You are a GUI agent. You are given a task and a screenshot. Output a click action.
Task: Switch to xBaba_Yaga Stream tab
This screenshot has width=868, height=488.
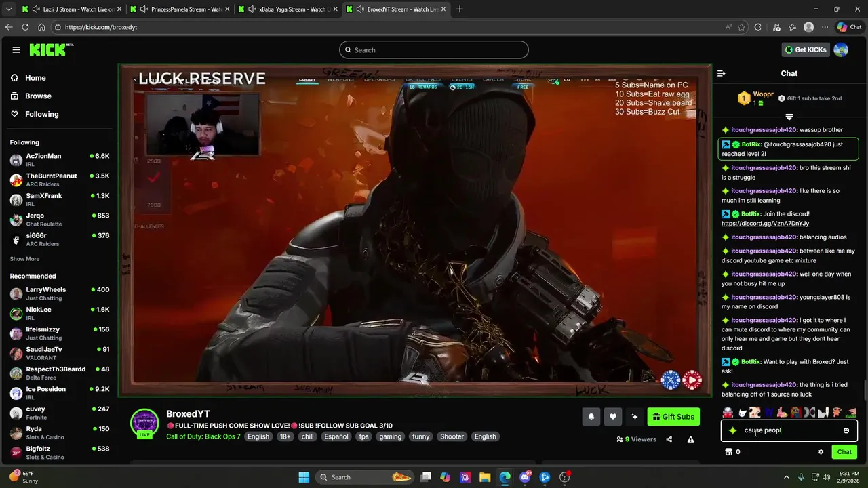tap(288, 9)
